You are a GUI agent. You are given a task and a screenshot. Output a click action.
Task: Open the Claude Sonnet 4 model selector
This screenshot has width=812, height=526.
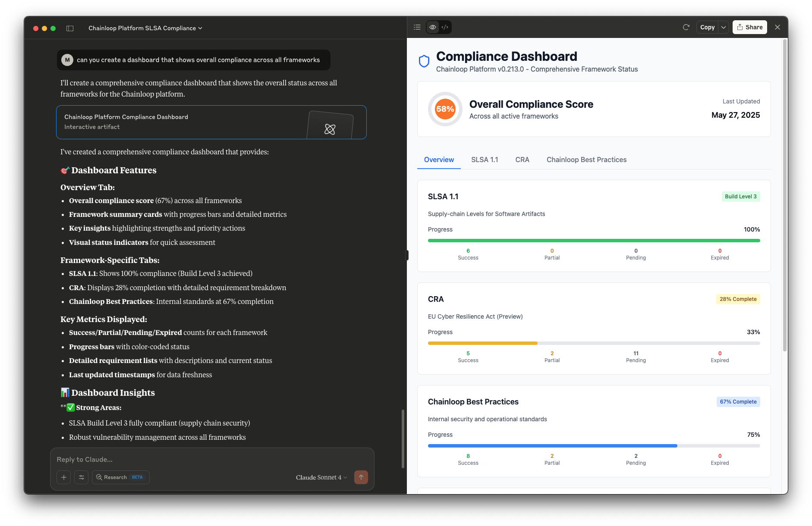coord(321,477)
